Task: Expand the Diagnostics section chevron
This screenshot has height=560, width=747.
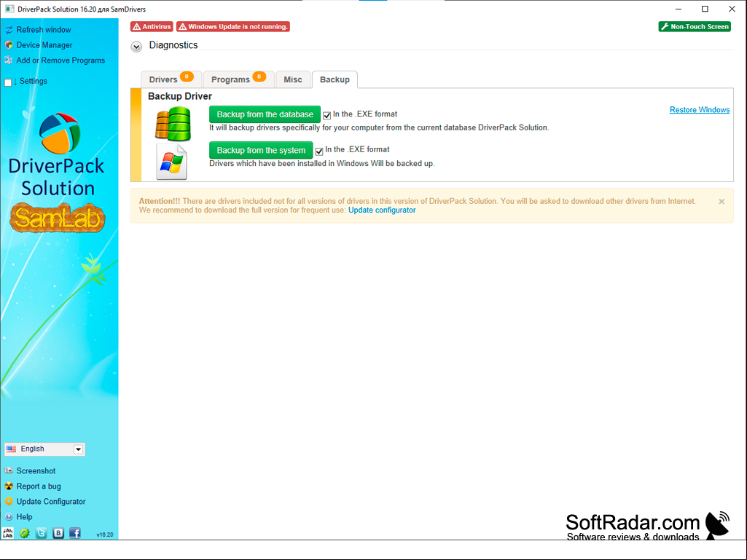Action: pyautogui.click(x=136, y=47)
